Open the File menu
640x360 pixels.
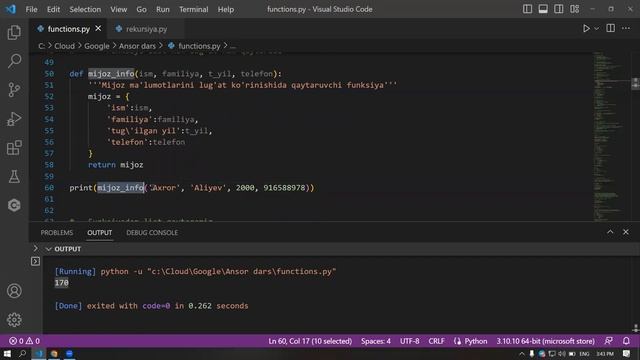31,9
